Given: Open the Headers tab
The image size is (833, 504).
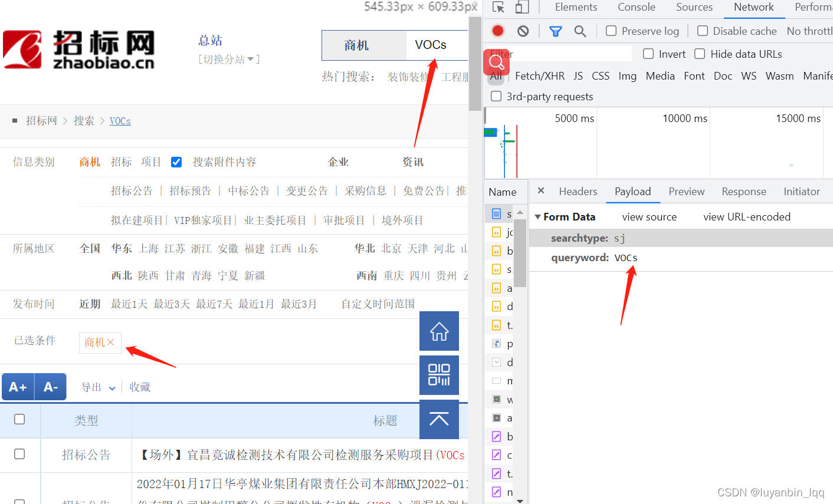Looking at the screenshot, I should (578, 192).
